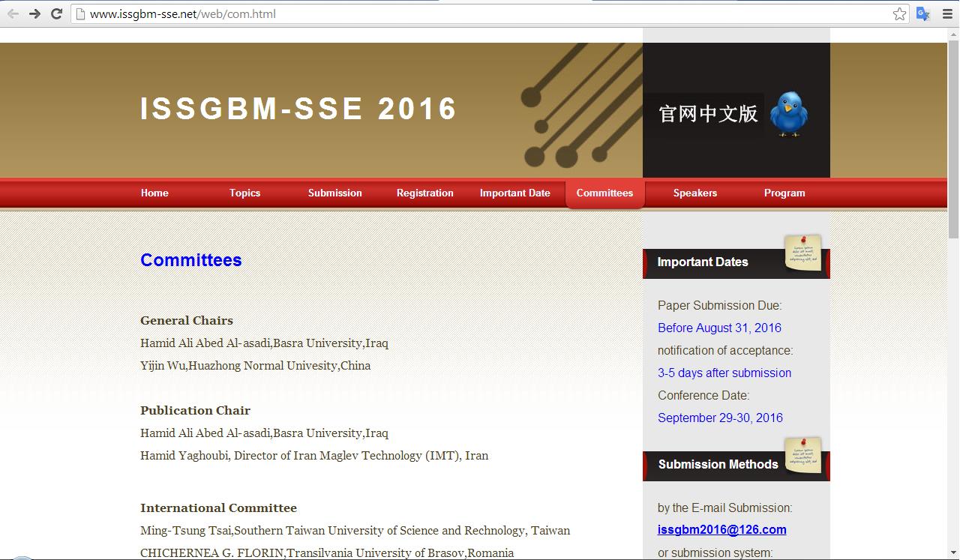The height and width of the screenshot is (560, 960).
Task: Select the Important Date tab
Action: tap(514, 193)
